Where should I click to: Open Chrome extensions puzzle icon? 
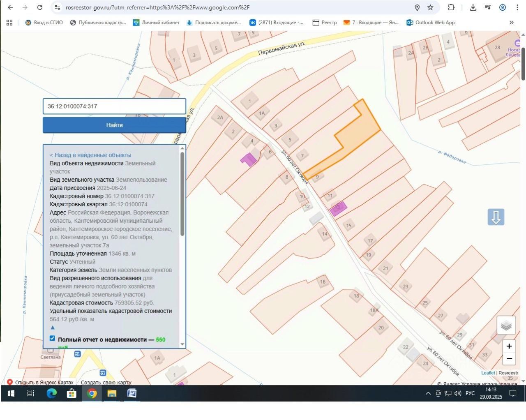[451, 7]
